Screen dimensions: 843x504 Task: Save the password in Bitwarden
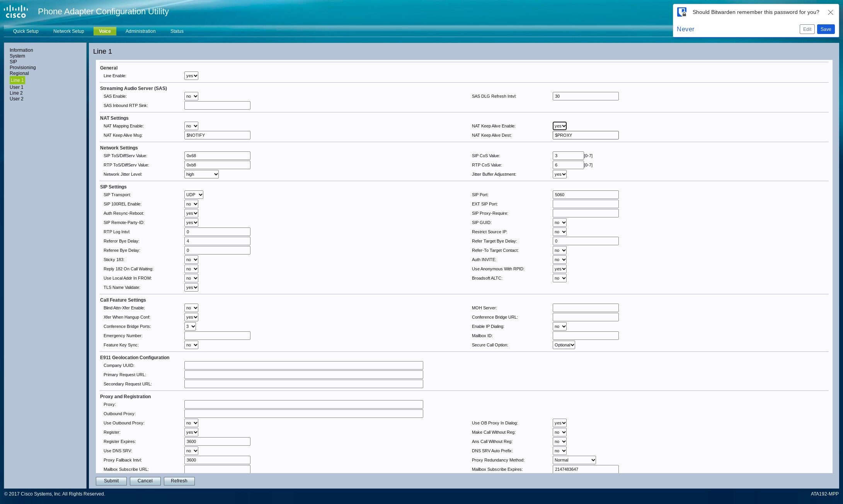826,29
